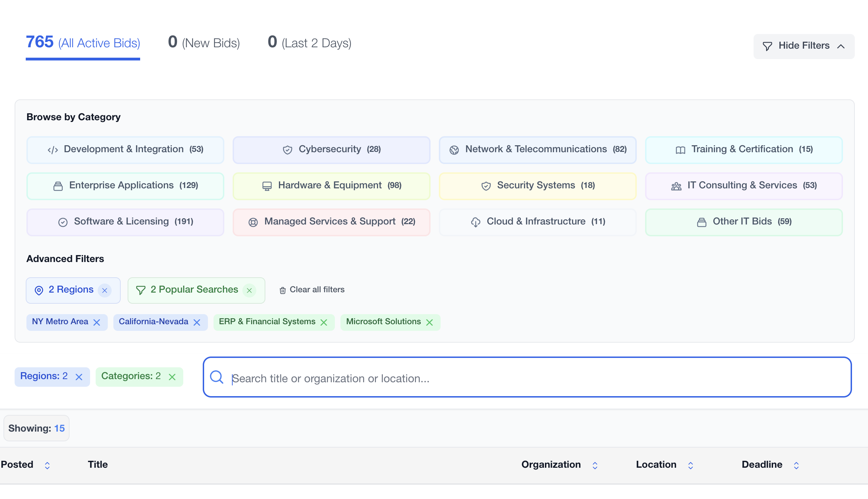
Task: Click the monitor icon for Hardware & Equipment
Action: click(267, 186)
